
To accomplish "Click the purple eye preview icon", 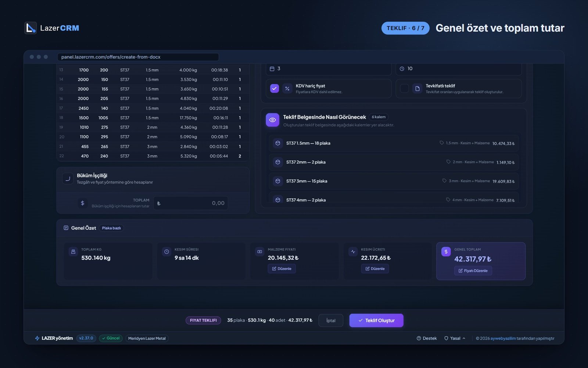I will pos(272,120).
